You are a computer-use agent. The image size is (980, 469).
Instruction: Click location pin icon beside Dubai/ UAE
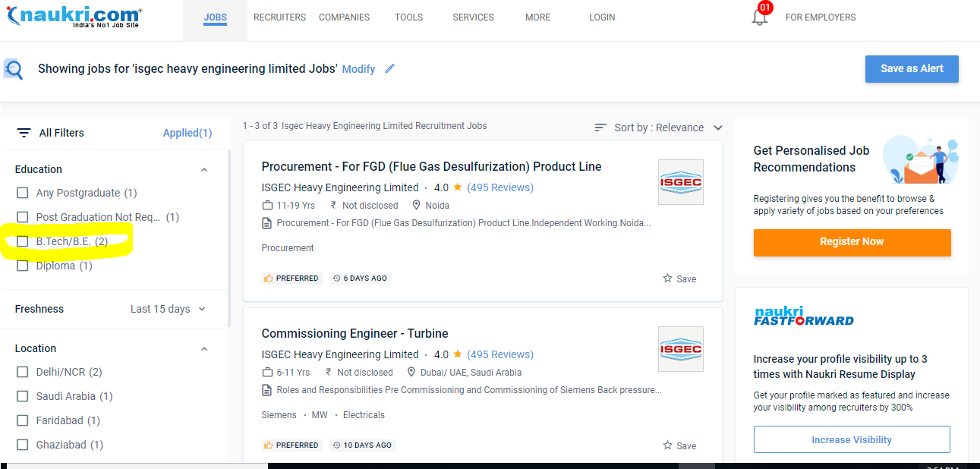(x=411, y=373)
